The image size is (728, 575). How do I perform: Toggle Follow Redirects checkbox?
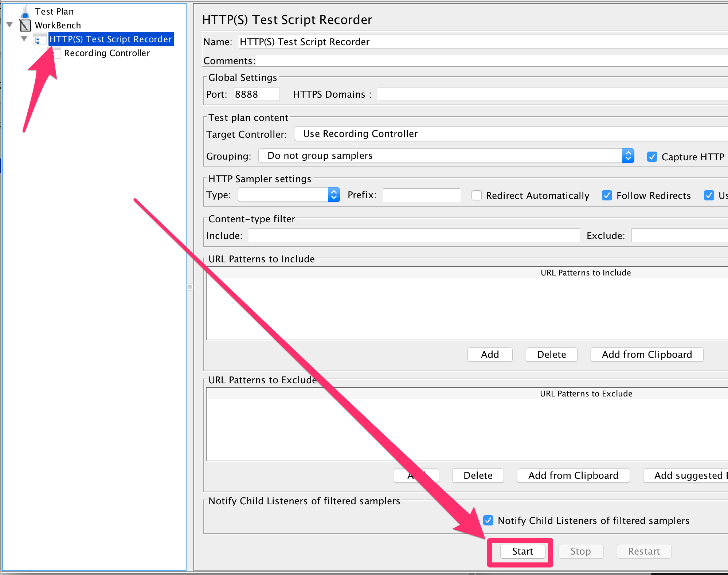pos(607,195)
